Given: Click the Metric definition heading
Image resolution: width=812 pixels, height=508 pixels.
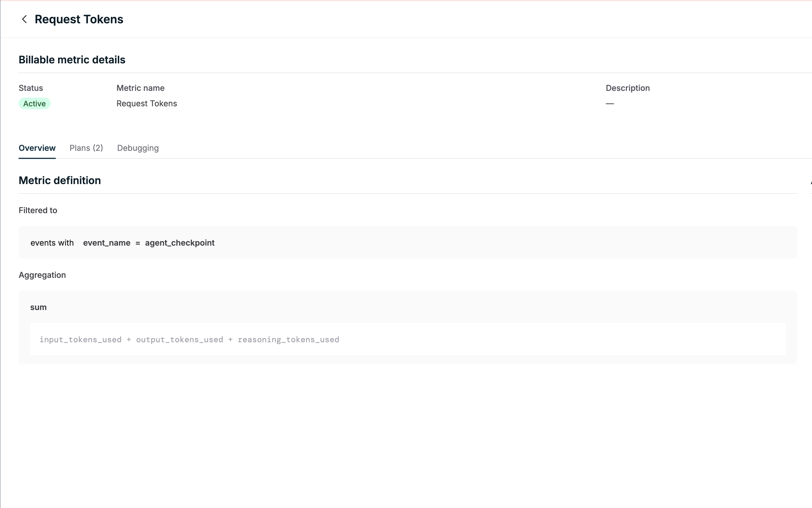Looking at the screenshot, I should point(60,180).
